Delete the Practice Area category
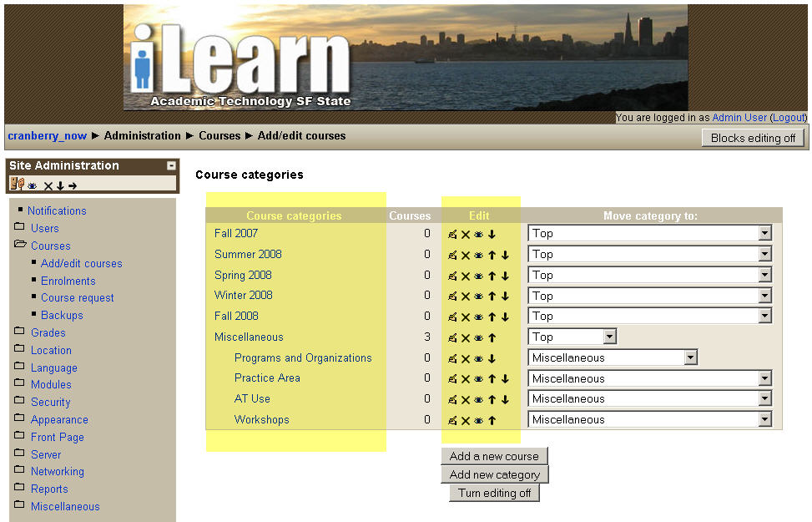The width and height of the screenshot is (812, 522). [466, 379]
